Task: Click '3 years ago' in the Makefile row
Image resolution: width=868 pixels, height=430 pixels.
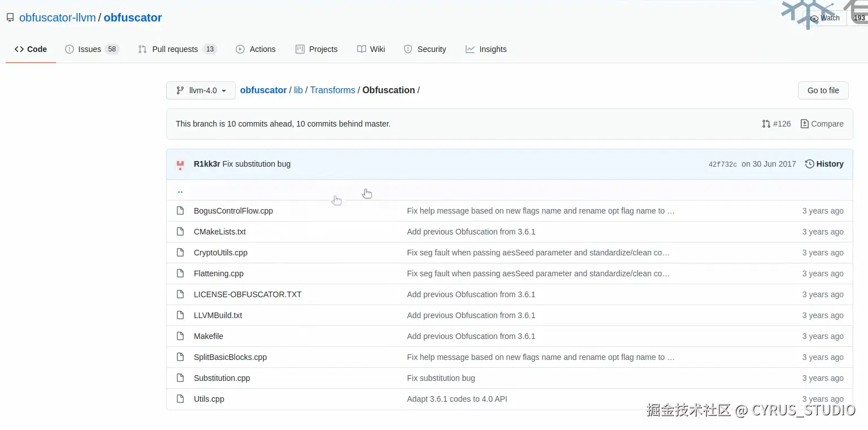Action: [823, 336]
